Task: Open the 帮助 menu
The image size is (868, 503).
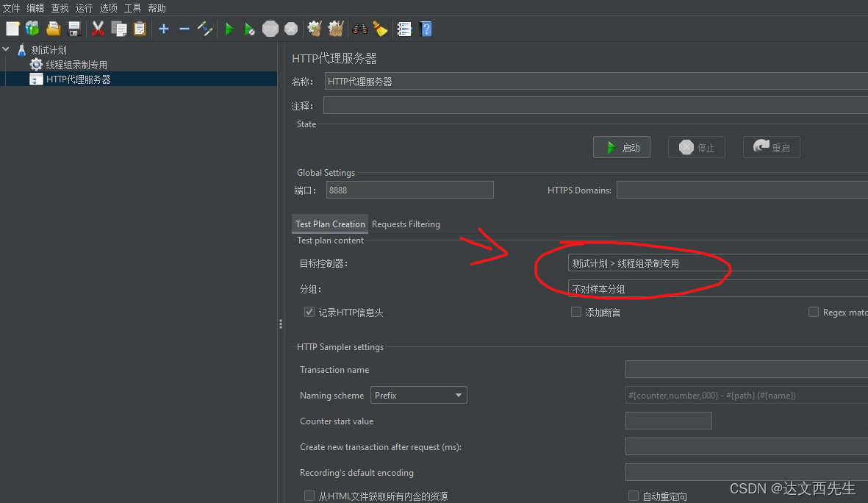Action: (157, 8)
